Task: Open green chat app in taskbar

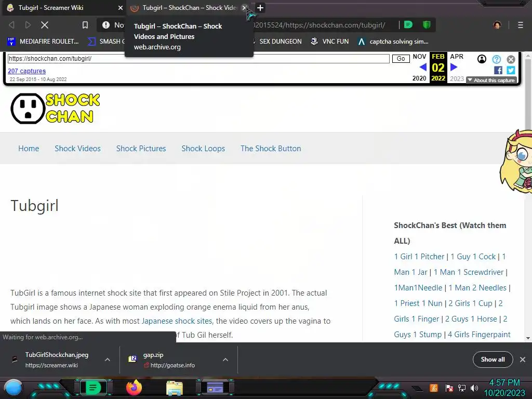Action: 94,388
